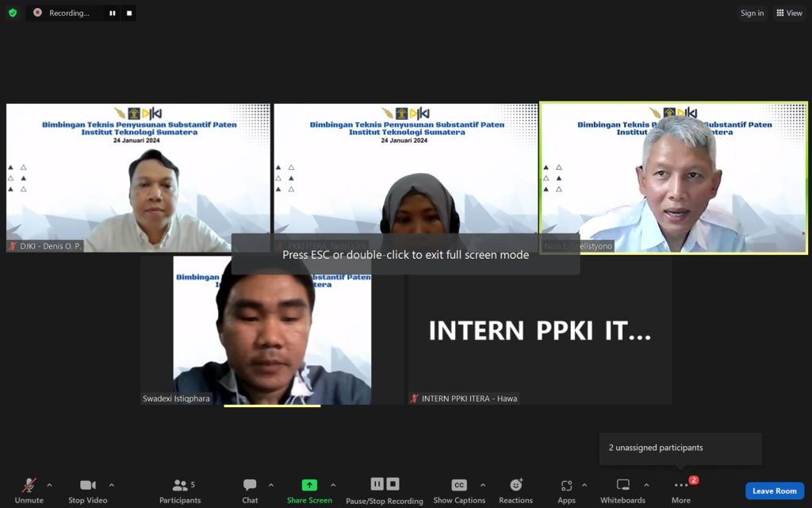Click the Sign in button
Viewport: 812px width, 508px height.
coord(752,13)
